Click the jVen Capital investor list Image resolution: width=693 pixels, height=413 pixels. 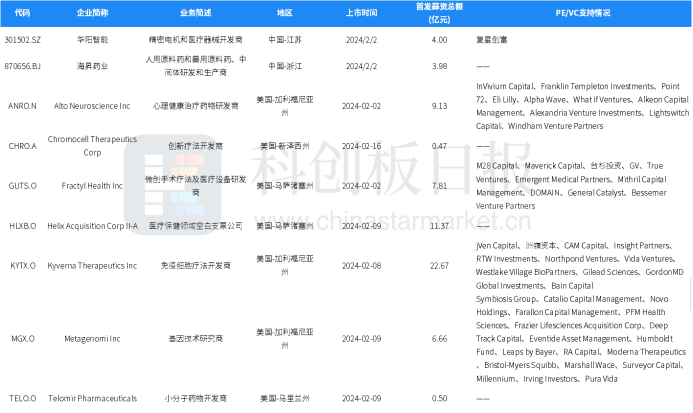[580, 266]
